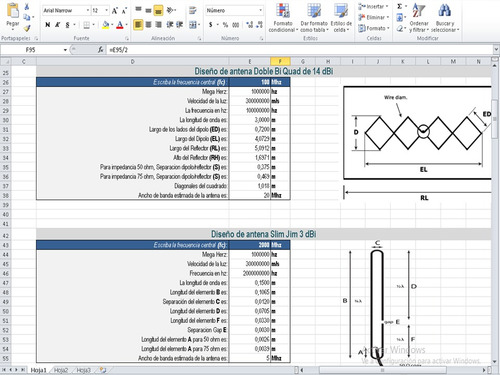Click the horizontal scrollbar thumb
This screenshot has height=375, width=500.
point(382,370)
